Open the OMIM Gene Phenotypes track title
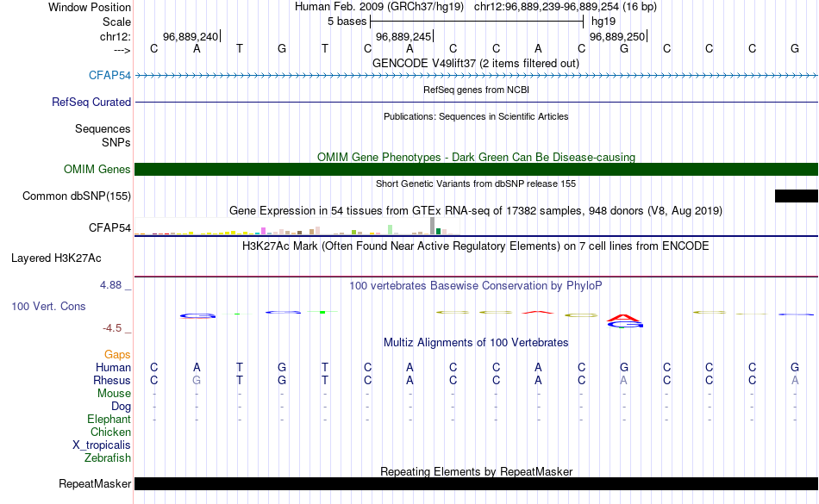Screen dimensions: 819x504 pyautogui.click(x=476, y=157)
